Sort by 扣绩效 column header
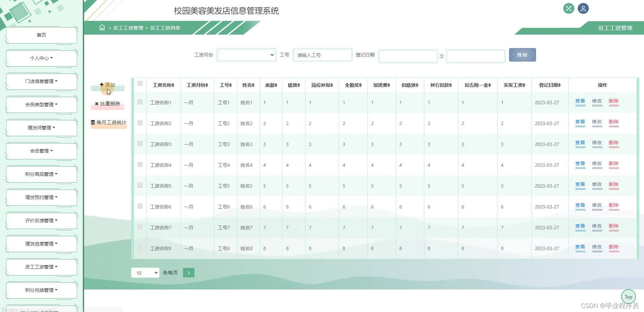 click(410, 85)
